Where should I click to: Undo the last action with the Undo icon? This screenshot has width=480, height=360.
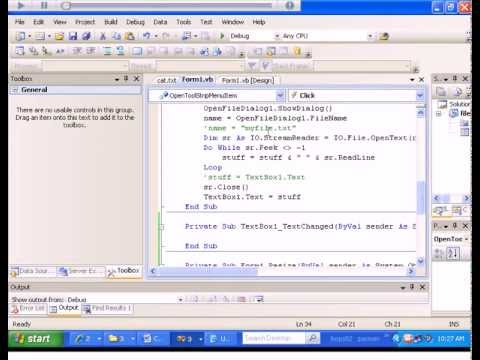[146, 36]
